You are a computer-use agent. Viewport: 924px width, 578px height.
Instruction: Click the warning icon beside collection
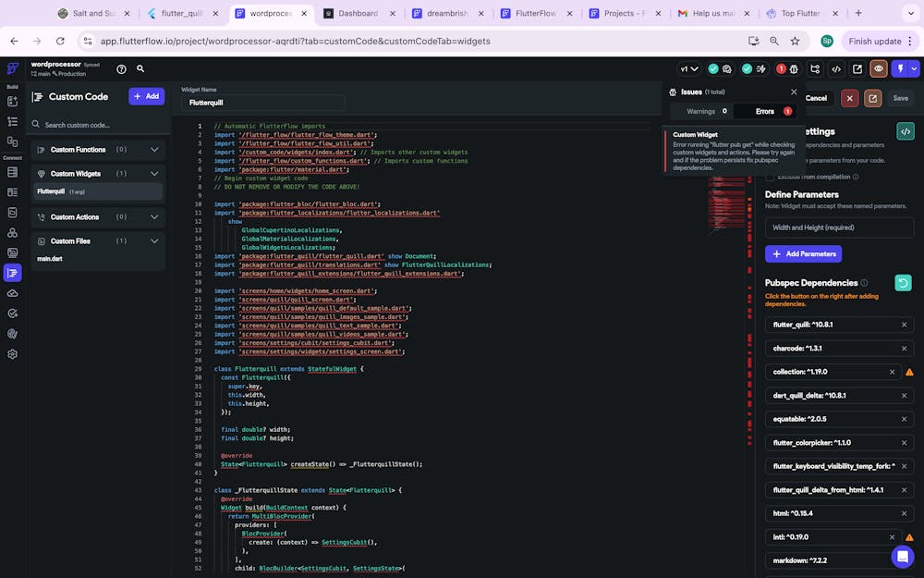909,372
